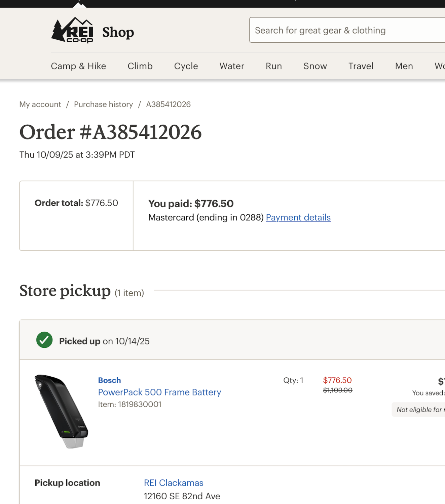
Task: Click the REI Co-op logo
Action: [72, 30]
